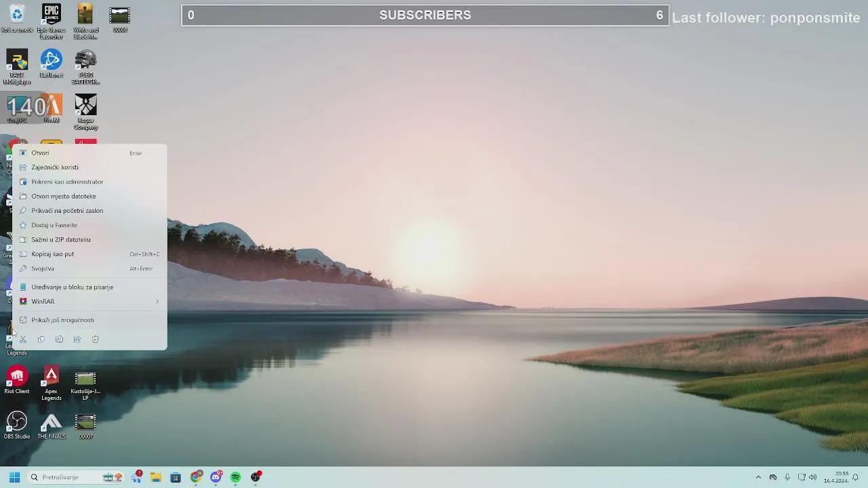This screenshot has height=488, width=868.
Task: Expand 'Prikaži još mogućnosti' for more options
Action: point(62,320)
